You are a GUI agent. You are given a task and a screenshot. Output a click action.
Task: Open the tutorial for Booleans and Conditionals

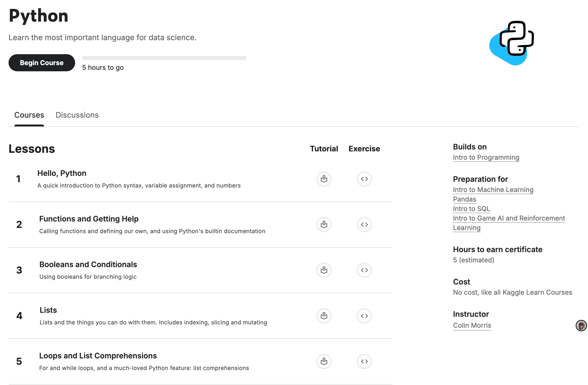pyautogui.click(x=324, y=270)
